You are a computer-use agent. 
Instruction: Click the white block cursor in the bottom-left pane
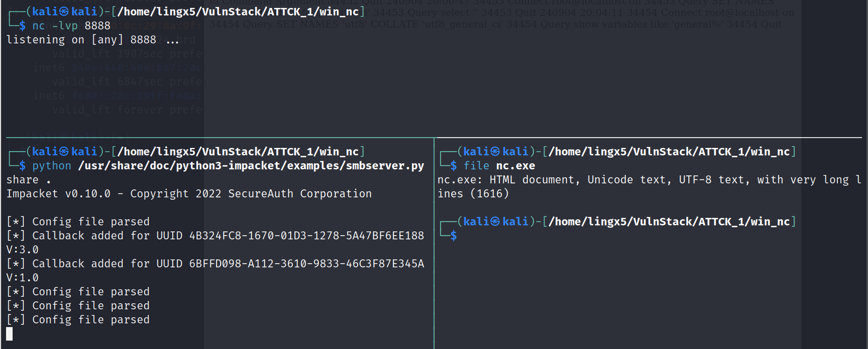pos(9,334)
